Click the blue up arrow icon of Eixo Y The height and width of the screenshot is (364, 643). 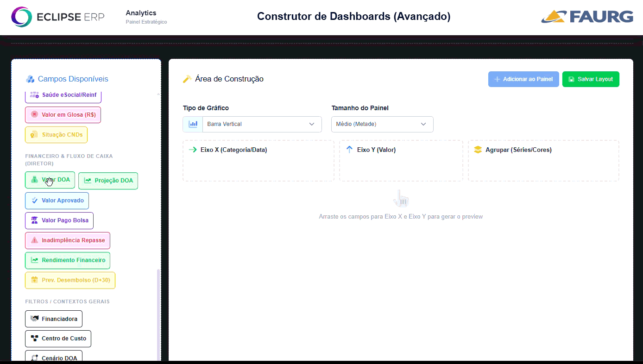(x=350, y=150)
